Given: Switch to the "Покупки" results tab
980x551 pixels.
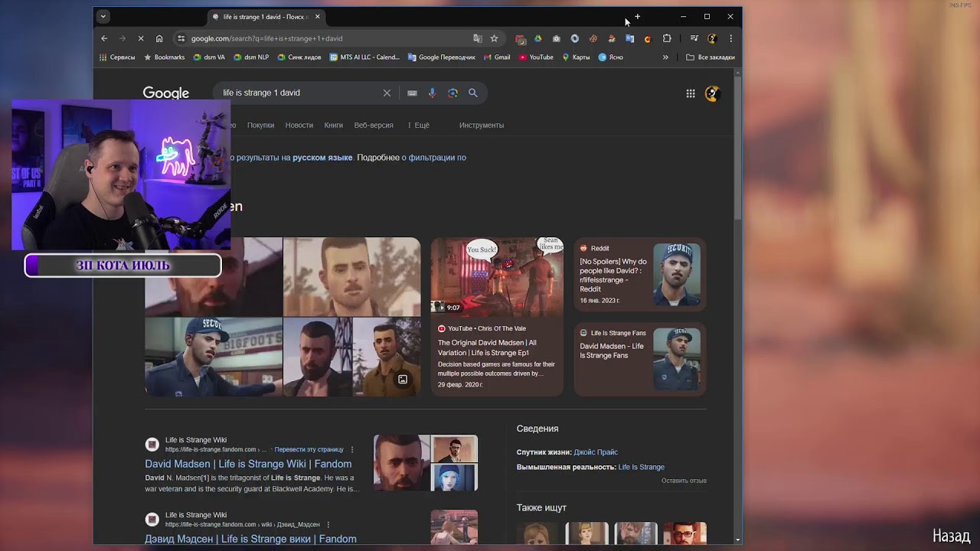Looking at the screenshot, I should pyautogui.click(x=260, y=125).
